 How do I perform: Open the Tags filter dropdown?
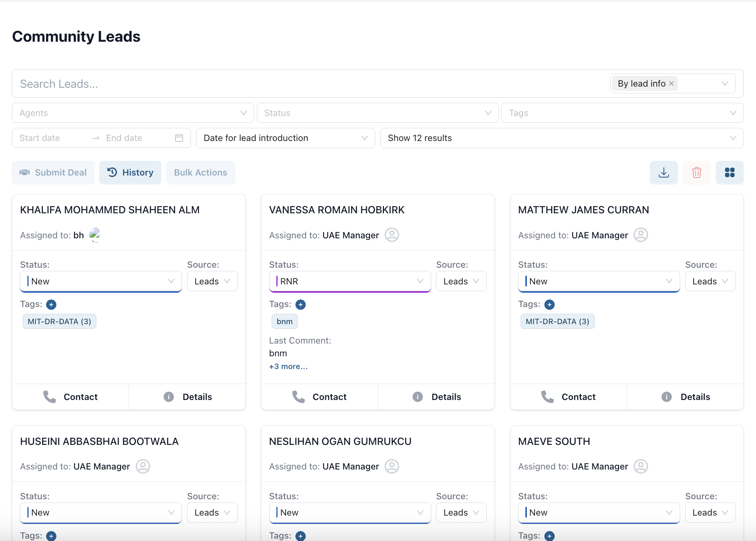pyautogui.click(x=622, y=113)
